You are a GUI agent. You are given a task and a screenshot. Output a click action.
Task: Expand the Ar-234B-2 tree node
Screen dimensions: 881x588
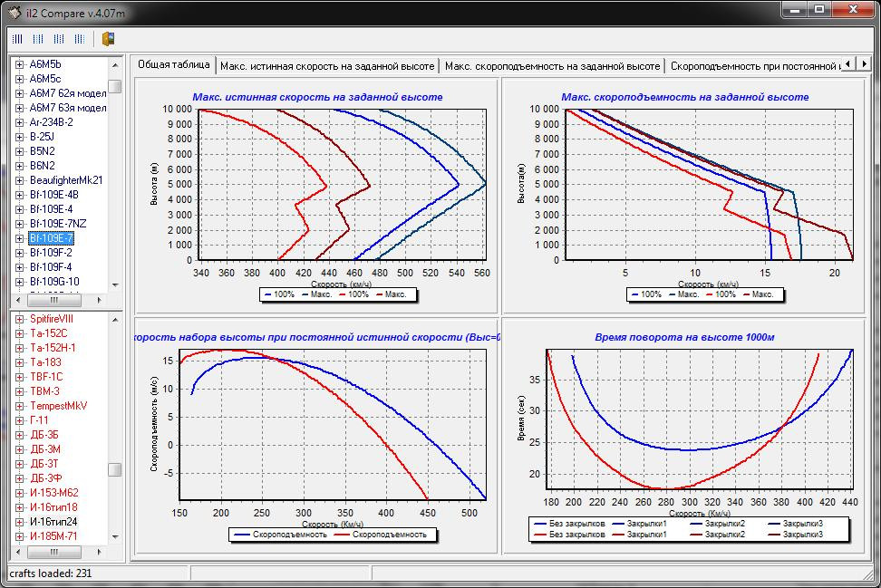pos(20,122)
